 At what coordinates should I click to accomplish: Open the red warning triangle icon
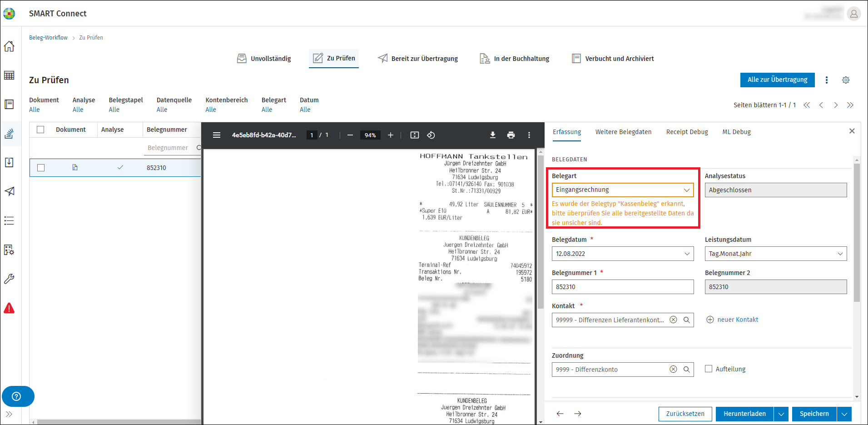pyautogui.click(x=9, y=308)
